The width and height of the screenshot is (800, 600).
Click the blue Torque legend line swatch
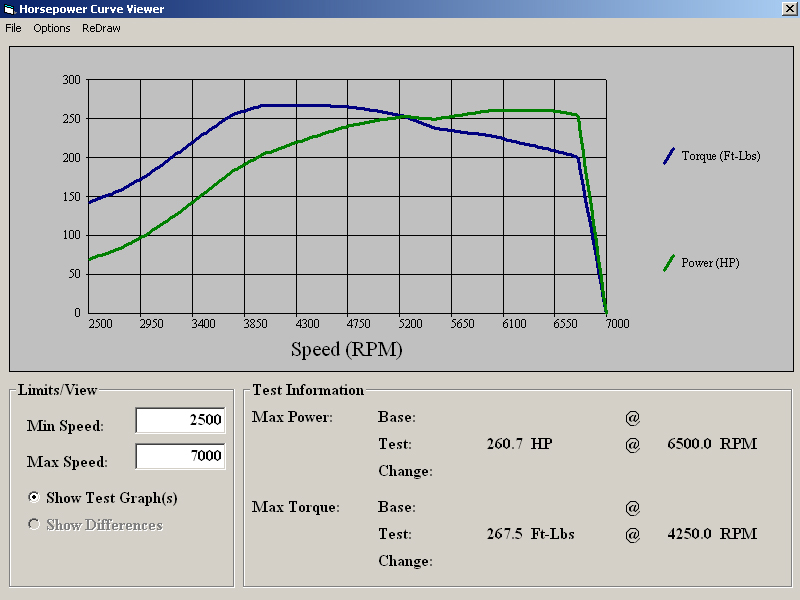pyautogui.click(x=669, y=156)
